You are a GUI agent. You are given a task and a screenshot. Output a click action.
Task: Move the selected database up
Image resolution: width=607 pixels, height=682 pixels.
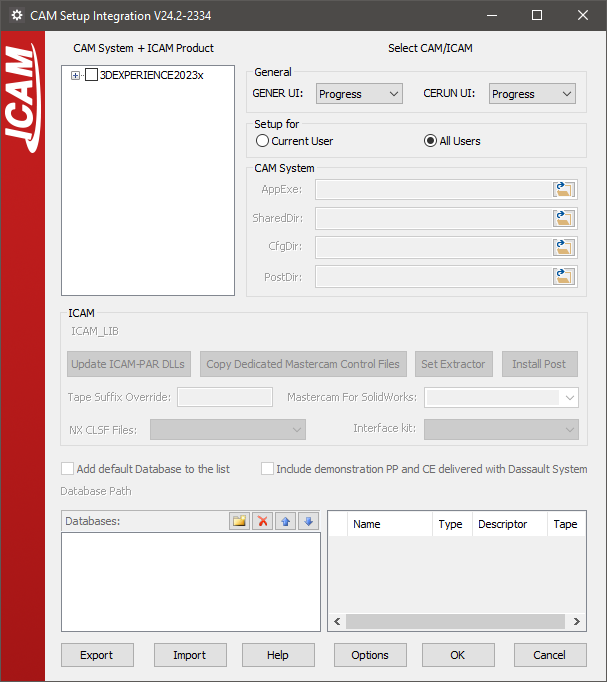[285, 521]
